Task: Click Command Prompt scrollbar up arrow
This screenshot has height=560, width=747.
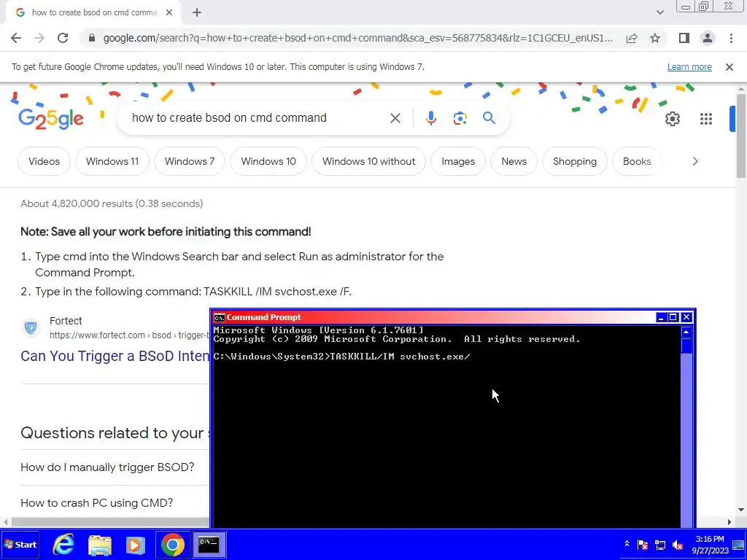Action: coord(686,332)
